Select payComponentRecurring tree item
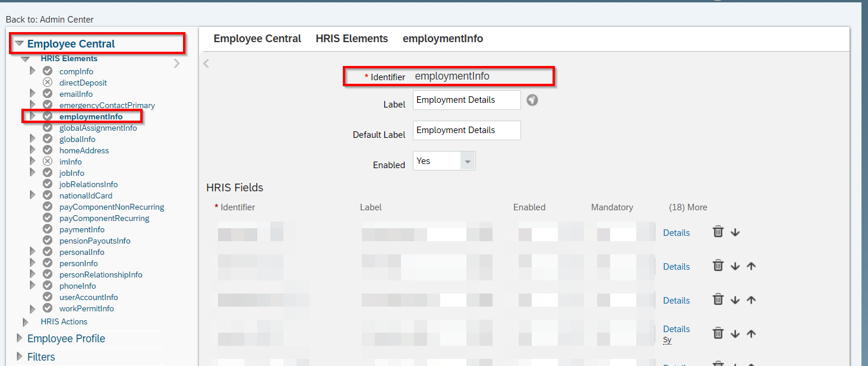The width and height of the screenshot is (868, 366). (105, 218)
